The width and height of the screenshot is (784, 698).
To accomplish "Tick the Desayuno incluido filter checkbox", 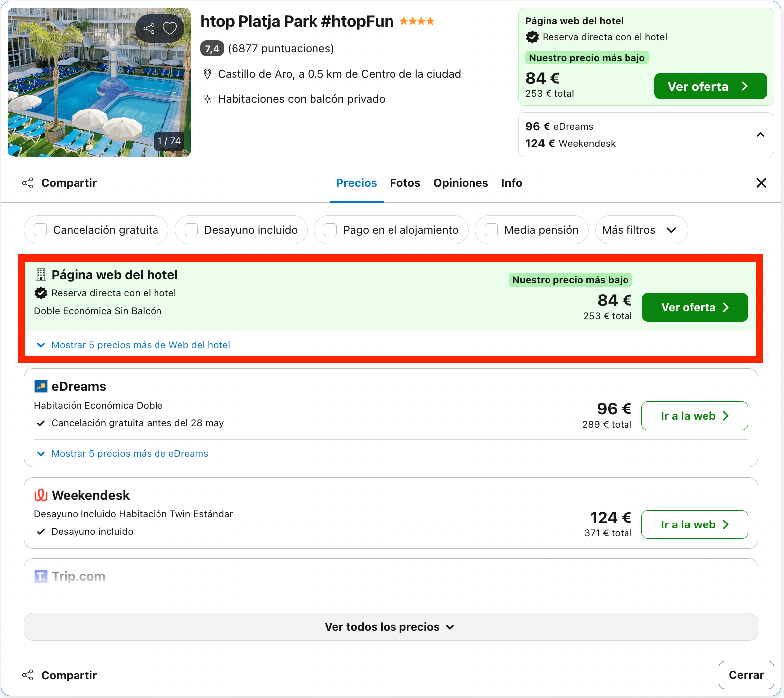I will tap(191, 230).
